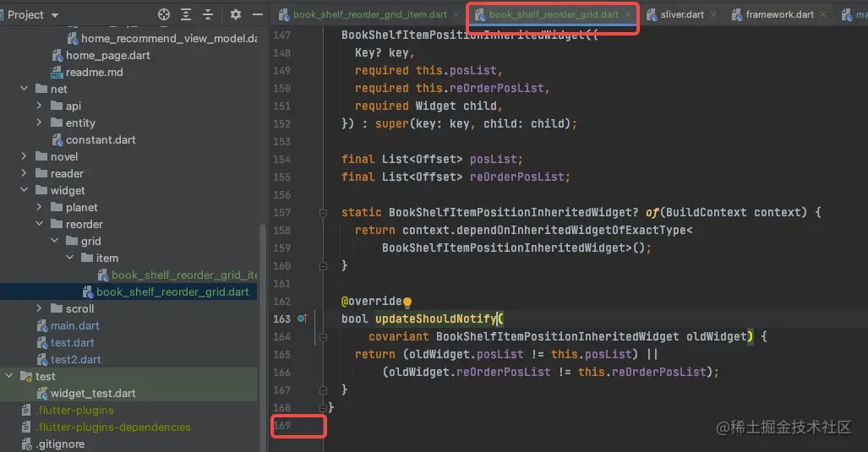Image resolution: width=868 pixels, height=452 pixels.
Task: Expand the entity folder
Action: click(39, 123)
